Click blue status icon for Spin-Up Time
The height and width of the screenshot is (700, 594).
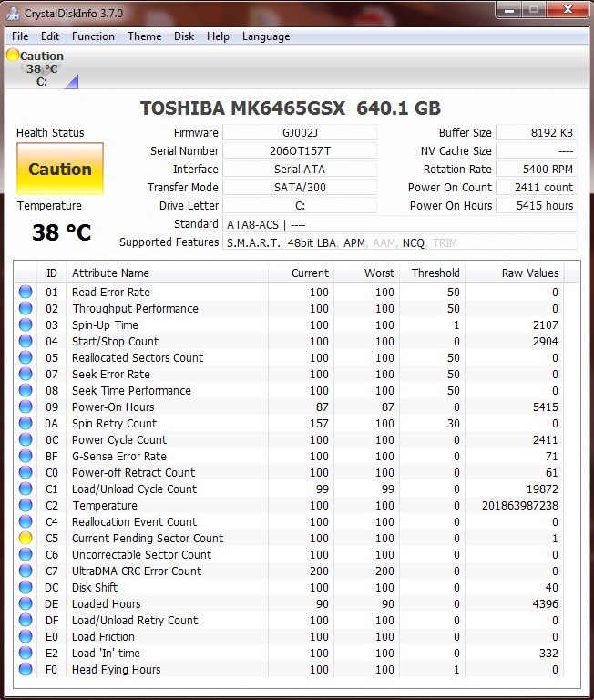click(26, 324)
